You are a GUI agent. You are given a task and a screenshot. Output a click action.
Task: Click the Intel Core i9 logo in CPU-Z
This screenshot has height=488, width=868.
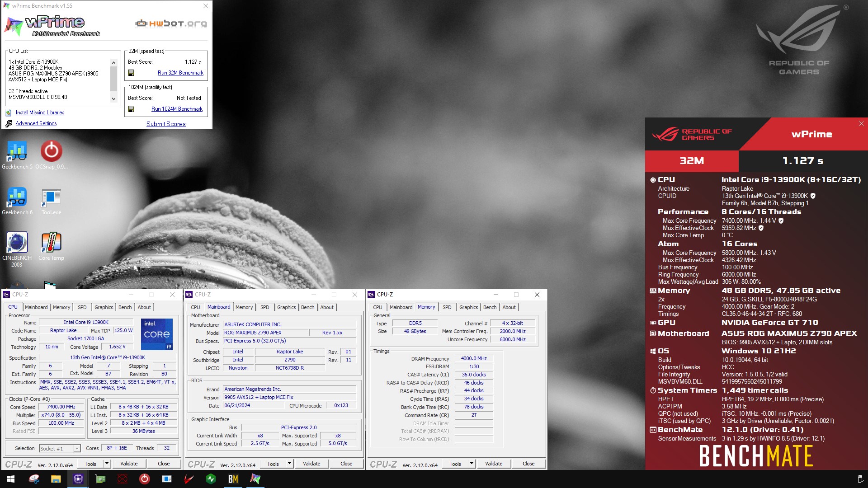coord(157,334)
